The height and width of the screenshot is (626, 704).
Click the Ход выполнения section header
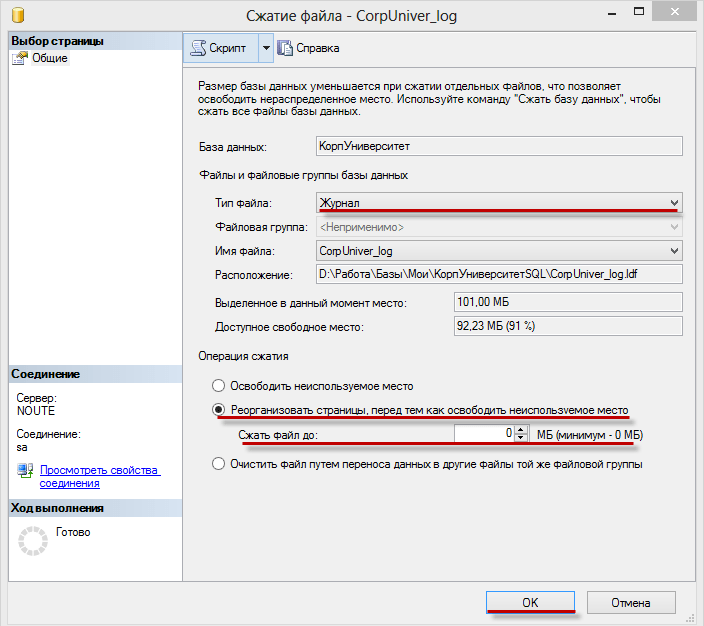point(95,508)
